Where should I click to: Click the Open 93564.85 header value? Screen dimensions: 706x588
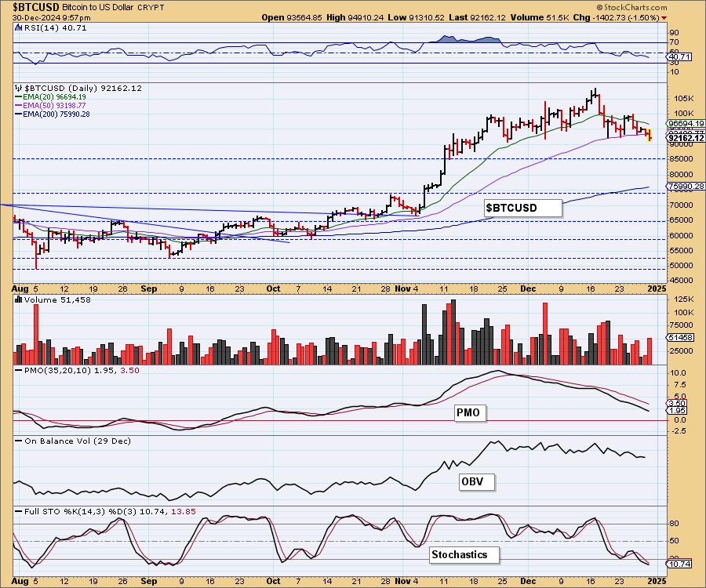pos(292,17)
